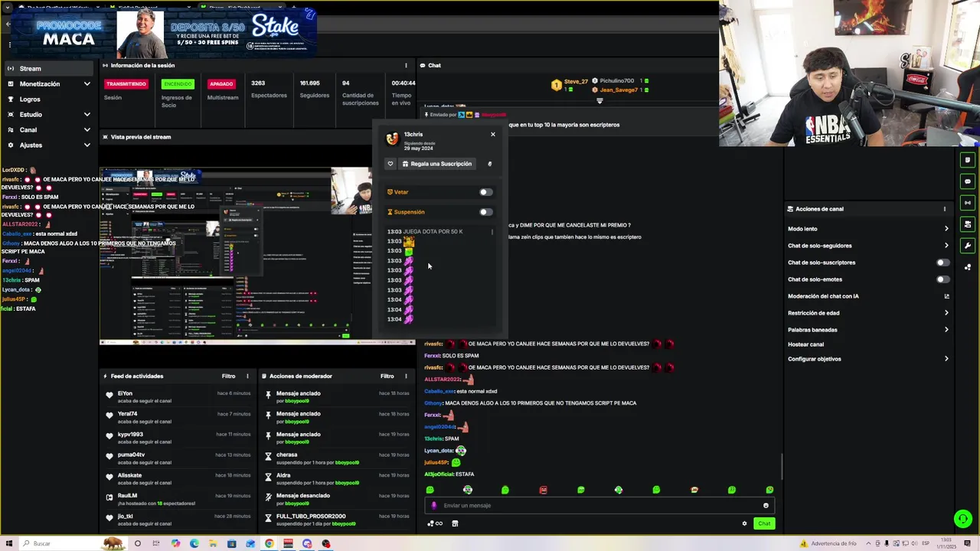Click the ENCENDIDO badge for Ingresos de Socio
The width and height of the screenshot is (980, 551).
click(x=178, y=84)
